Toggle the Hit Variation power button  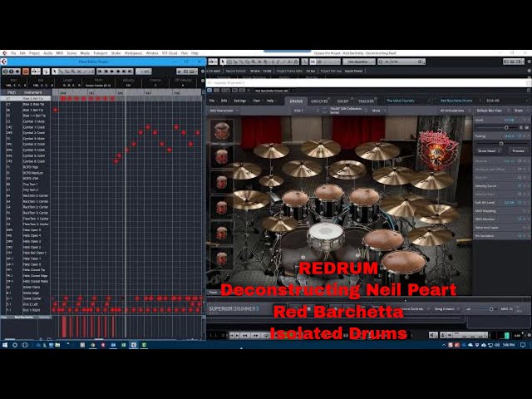pyautogui.click(x=520, y=235)
